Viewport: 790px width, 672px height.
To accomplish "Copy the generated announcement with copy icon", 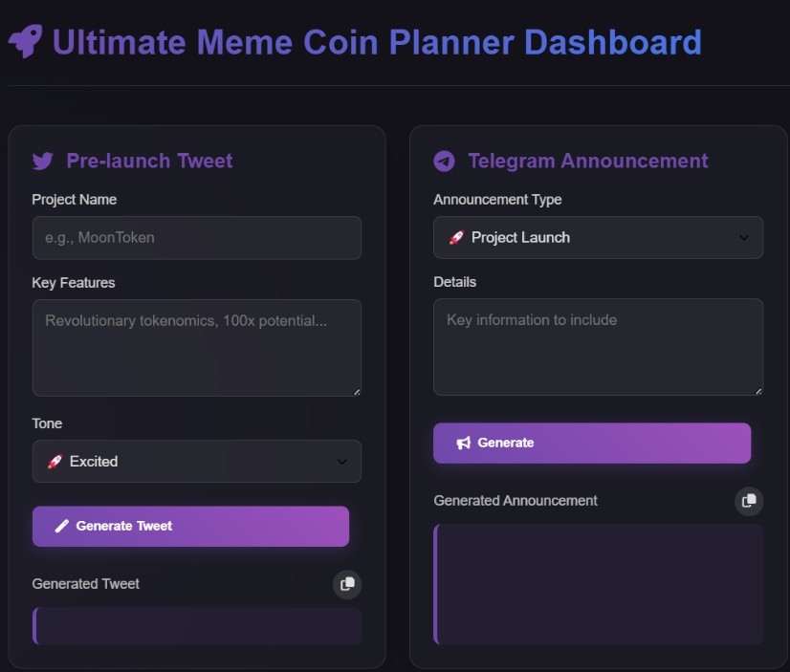I will tap(749, 501).
